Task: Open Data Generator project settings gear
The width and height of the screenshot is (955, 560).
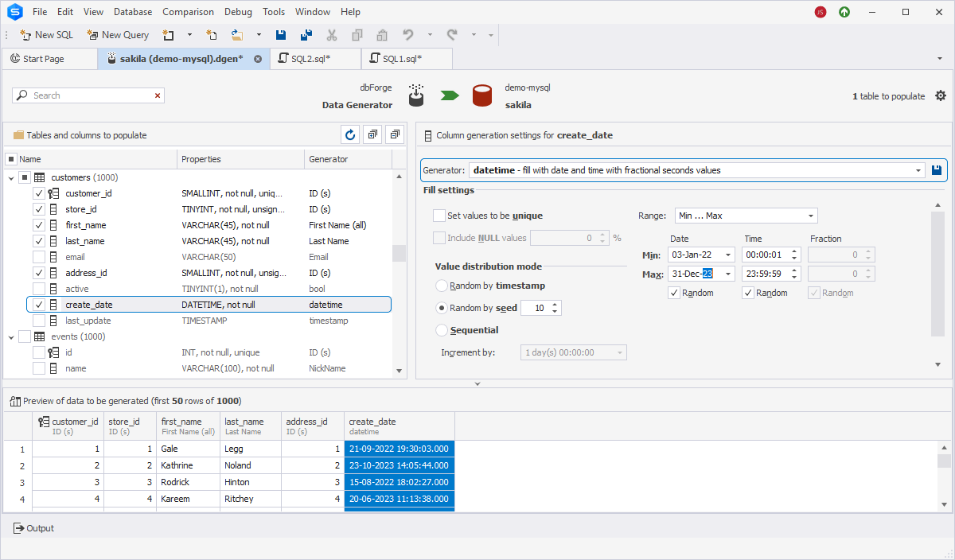Action: point(941,95)
